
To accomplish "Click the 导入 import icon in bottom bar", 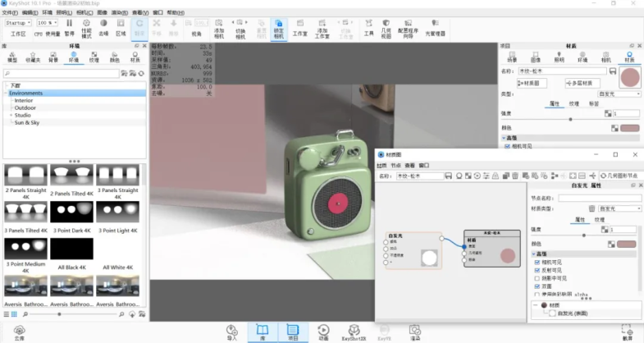I will click(x=231, y=330).
